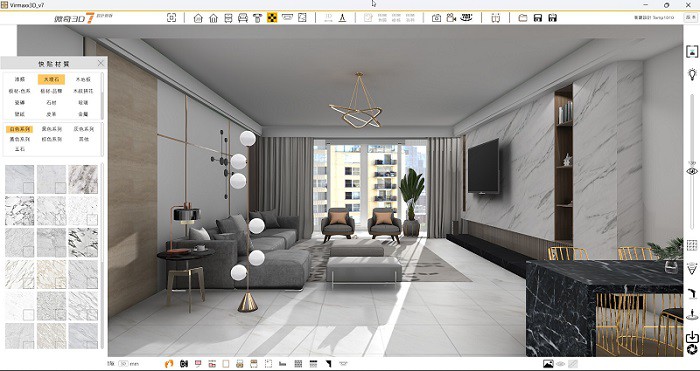This screenshot has height=371, width=700.
Task: Open the floor plan house icon
Action: pos(198,18)
